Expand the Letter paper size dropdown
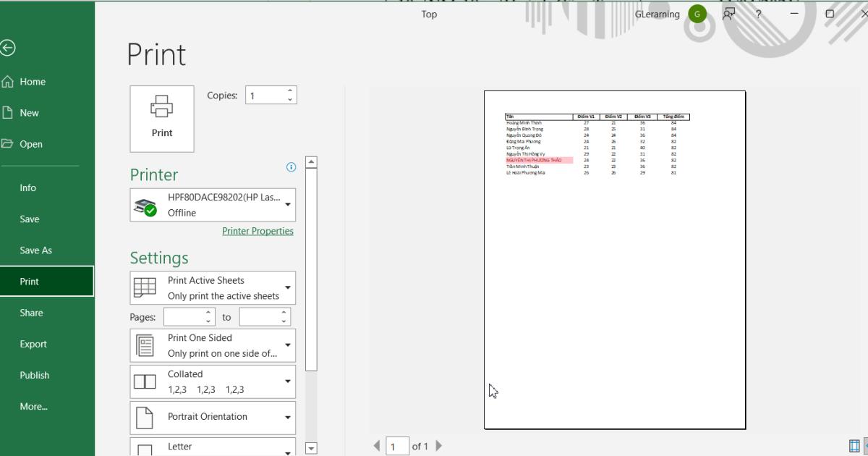The height and width of the screenshot is (456, 868). point(213,447)
